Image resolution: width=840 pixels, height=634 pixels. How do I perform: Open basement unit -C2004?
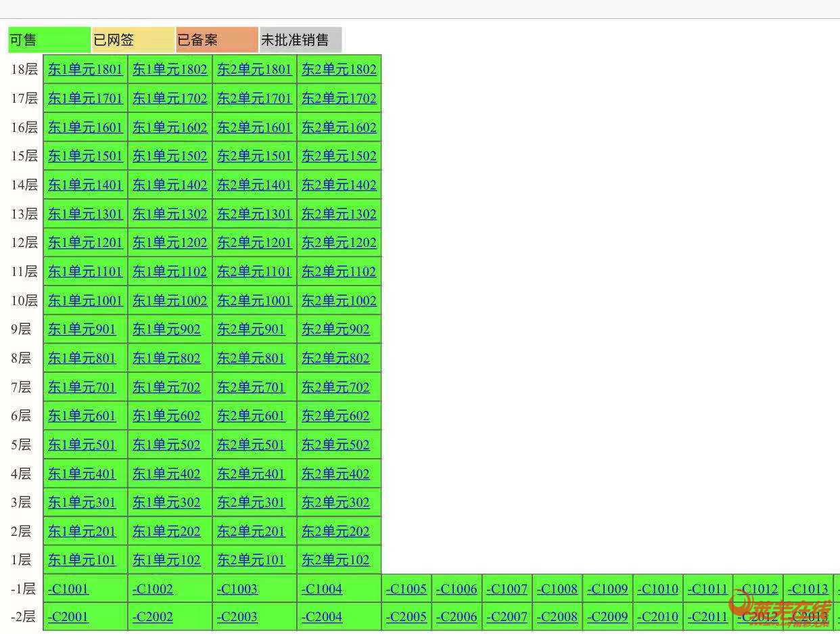pos(322,617)
